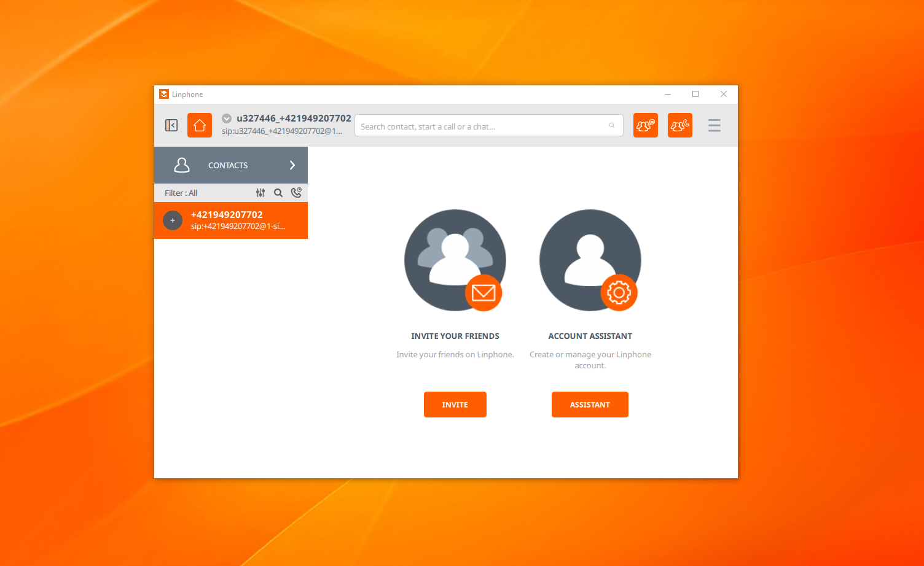Click the Contacts person icon

pos(182,165)
